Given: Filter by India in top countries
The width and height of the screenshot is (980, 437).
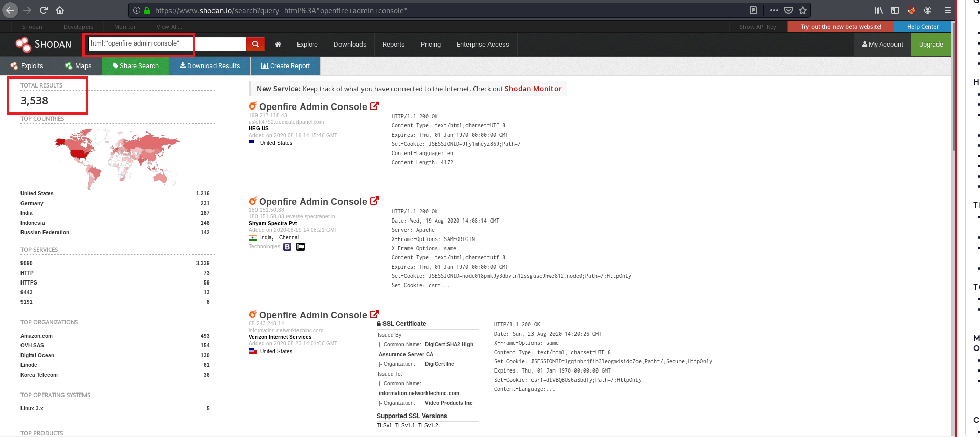Looking at the screenshot, I should point(27,213).
